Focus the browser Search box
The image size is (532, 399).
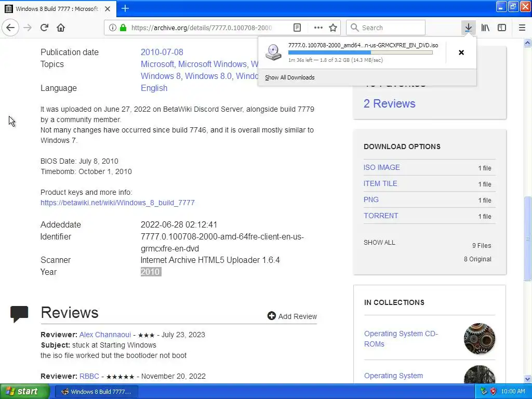[x=386, y=28]
